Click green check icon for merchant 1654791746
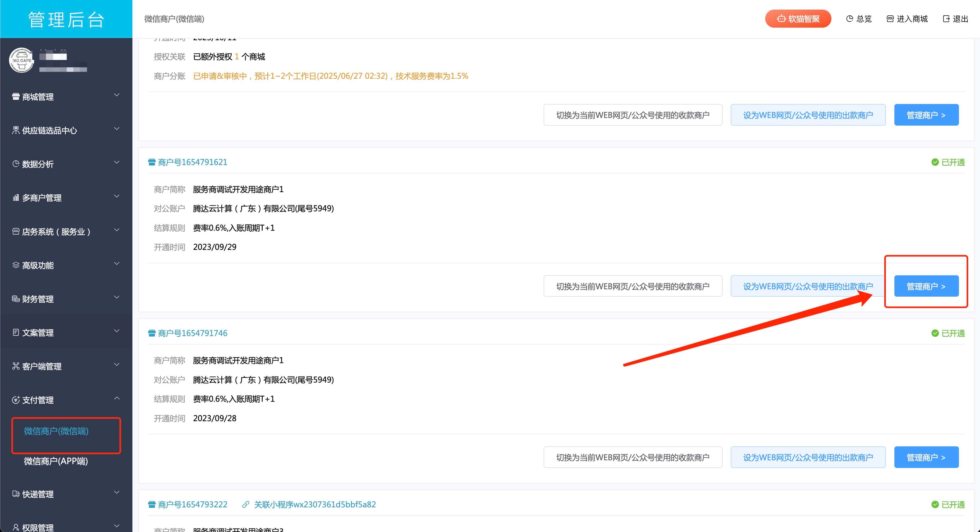The width and height of the screenshot is (980, 532). (935, 333)
